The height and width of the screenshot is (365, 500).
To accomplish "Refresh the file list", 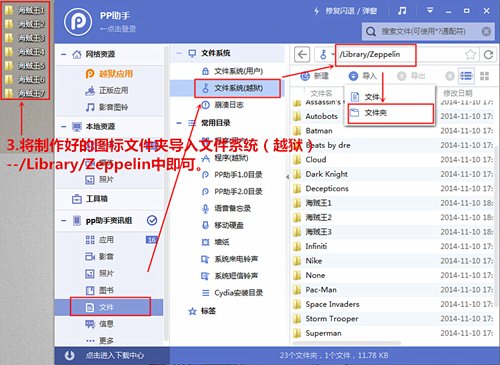I will tap(488, 54).
